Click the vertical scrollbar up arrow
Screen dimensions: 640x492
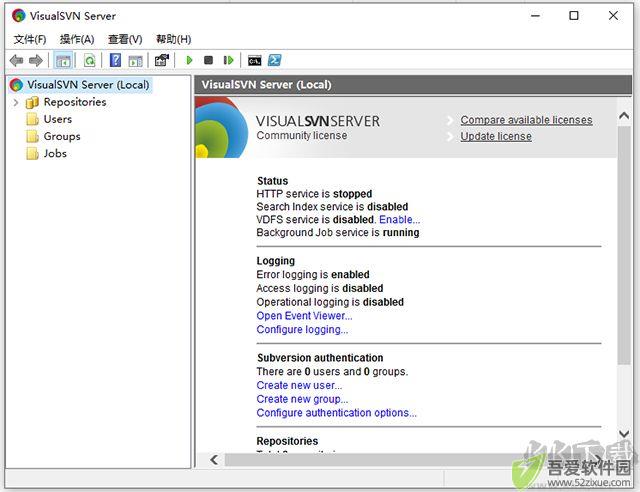pos(624,116)
